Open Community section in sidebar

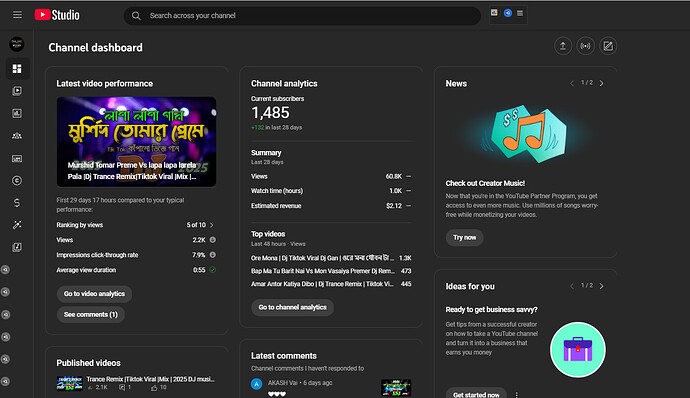17,136
